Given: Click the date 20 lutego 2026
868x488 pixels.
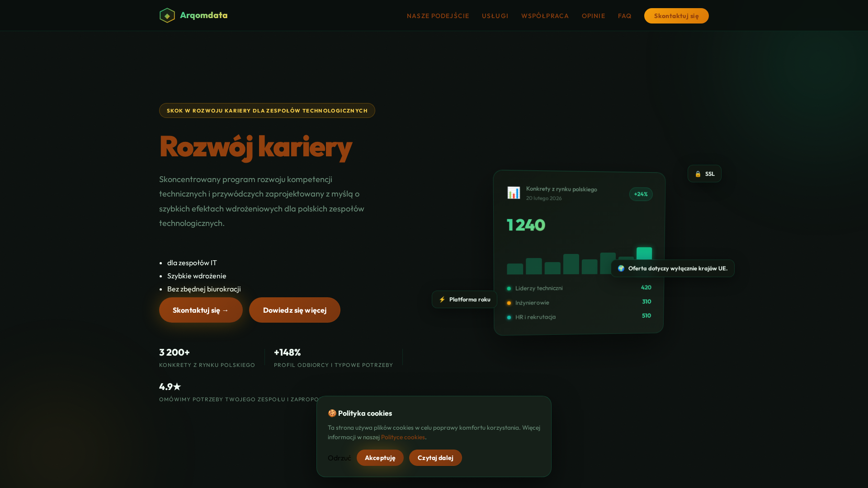Looking at the screenshot, I should click(x=544, y=198).
